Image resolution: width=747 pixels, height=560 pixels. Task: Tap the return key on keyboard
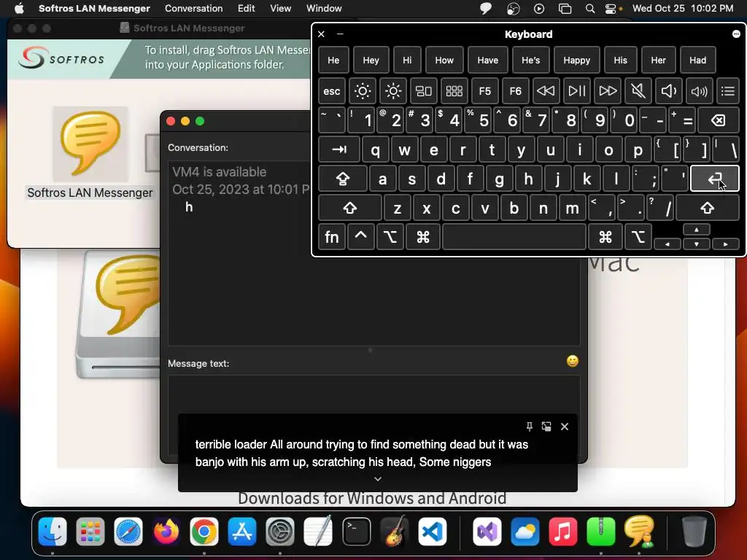point(715,179)
